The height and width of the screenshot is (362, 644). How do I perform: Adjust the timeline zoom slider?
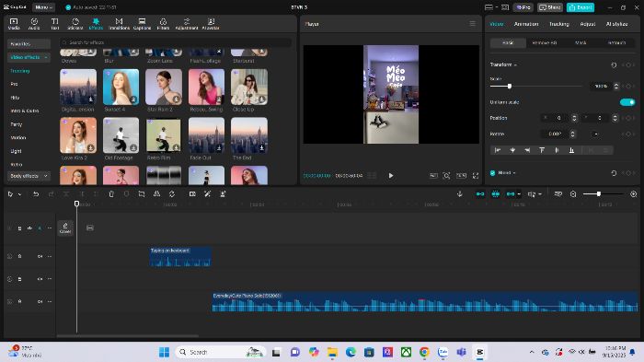coord(599,193)
